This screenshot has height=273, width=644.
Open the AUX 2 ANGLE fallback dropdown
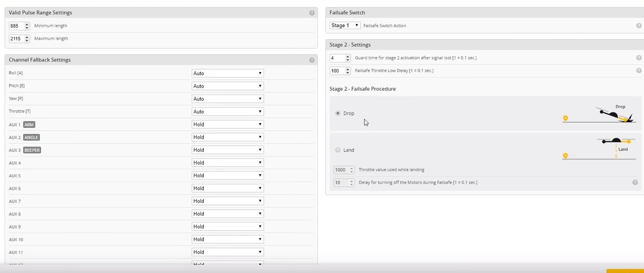tap(227, 137)
